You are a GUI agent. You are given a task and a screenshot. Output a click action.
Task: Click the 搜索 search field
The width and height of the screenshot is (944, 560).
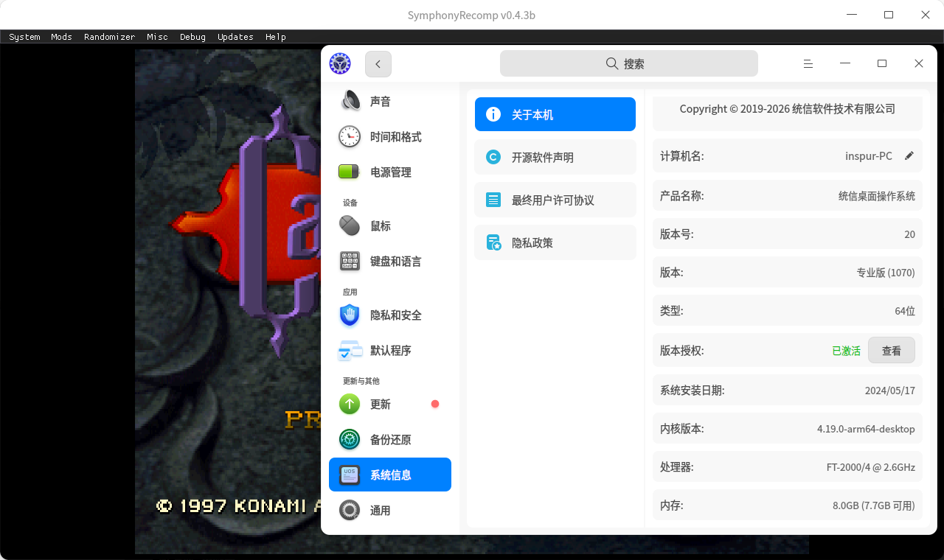coord(629,63)
